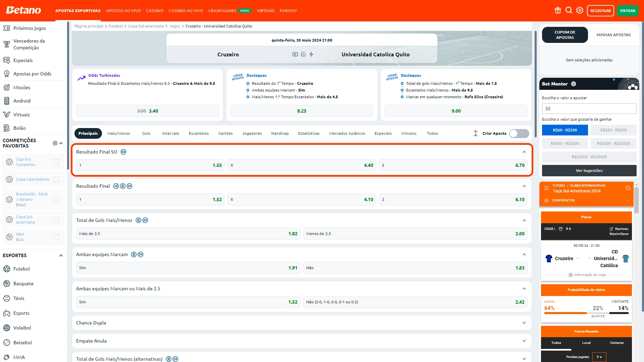The height and width of the screenshot is (362, 644).
Task: Click the Bet Mentor info icon
Action: (574, 84)
